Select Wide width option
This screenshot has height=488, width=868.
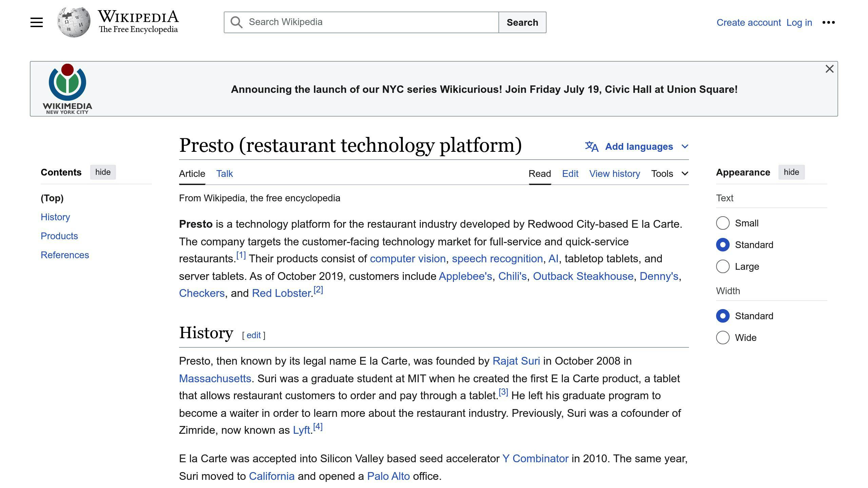723,338
